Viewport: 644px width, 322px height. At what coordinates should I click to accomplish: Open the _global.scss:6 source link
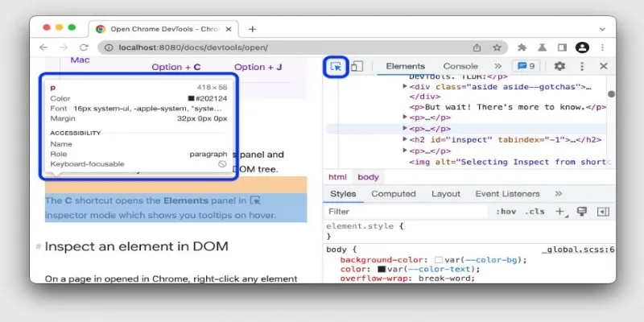coord(578,250)
